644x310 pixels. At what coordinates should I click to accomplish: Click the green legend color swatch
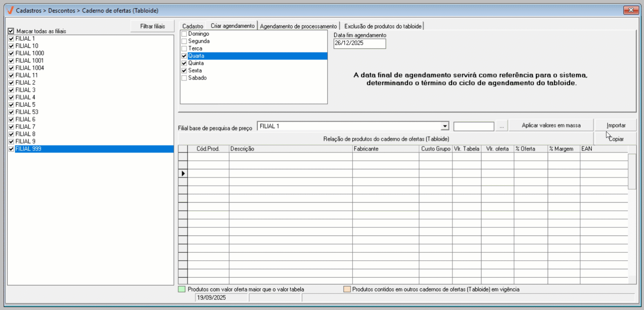[182, 289]
